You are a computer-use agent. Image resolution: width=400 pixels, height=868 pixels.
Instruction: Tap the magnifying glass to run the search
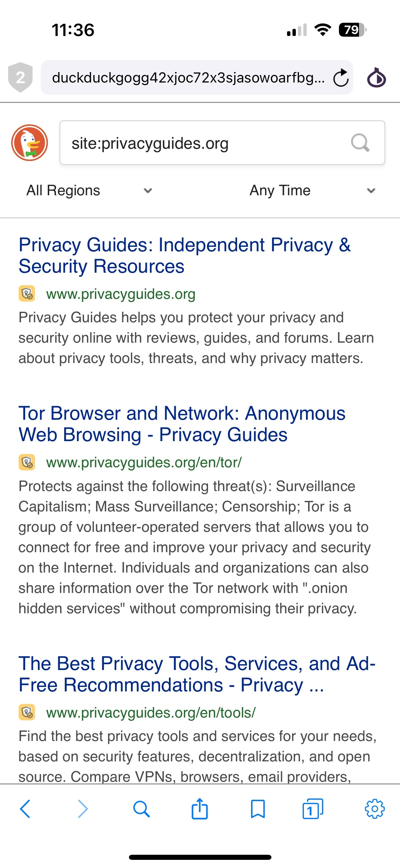pos(361,143)
